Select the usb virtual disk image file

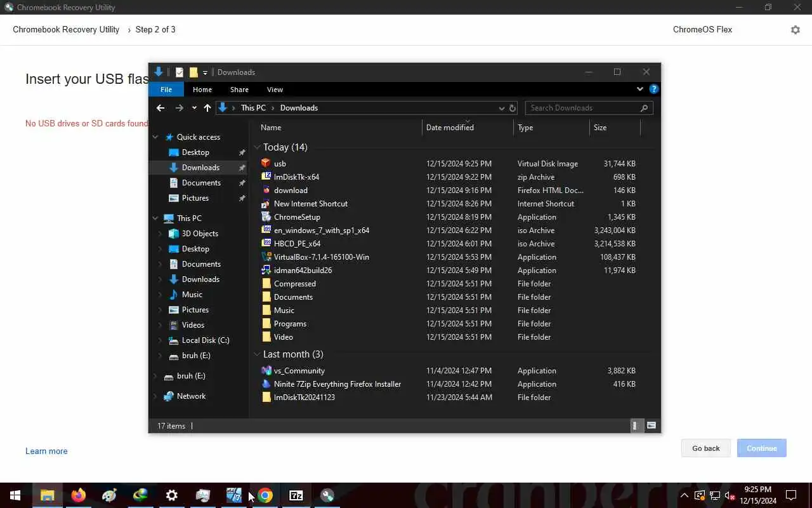pyautogui.click(x=448, y=164)
